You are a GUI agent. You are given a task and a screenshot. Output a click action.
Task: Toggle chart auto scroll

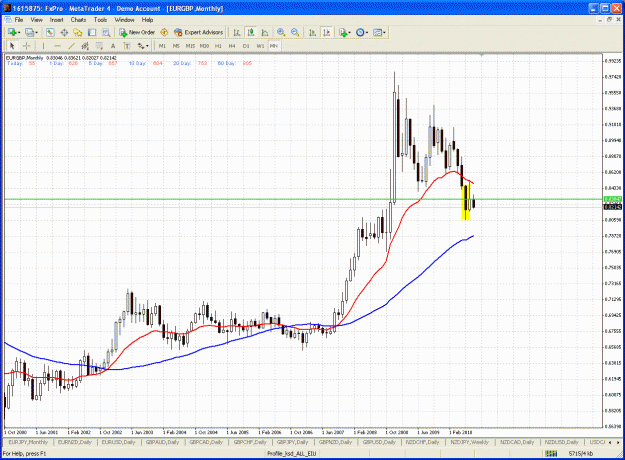[312, 32]
